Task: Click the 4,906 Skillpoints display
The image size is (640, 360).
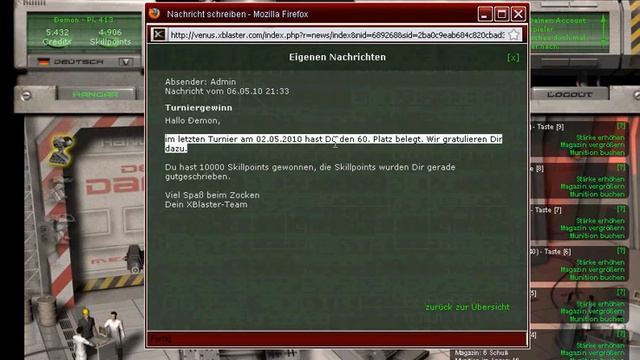Action: pyautogui.click(x=110, y=37)
